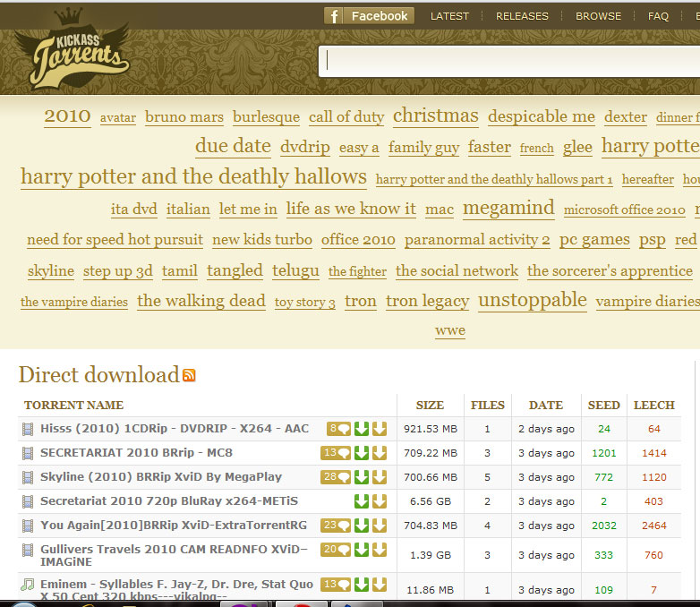Click green download arrow for You Again BRRip
Image resolution: width=700 pixels, height=607 pixels.
tap(362, 526)
